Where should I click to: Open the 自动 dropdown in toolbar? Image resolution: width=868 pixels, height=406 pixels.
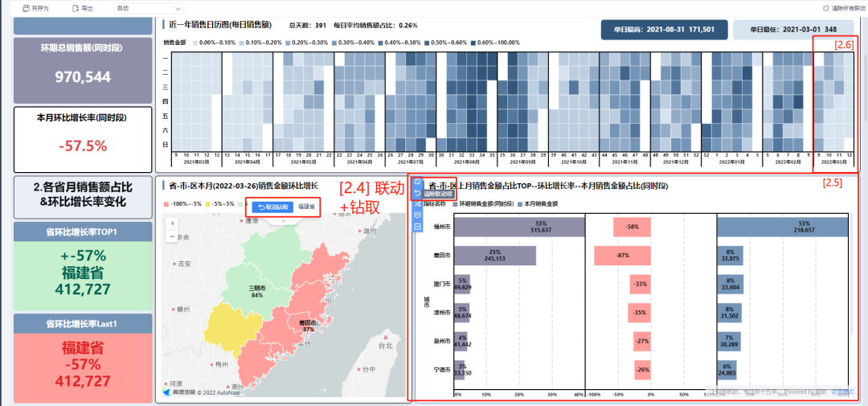[x=149, y=8]
